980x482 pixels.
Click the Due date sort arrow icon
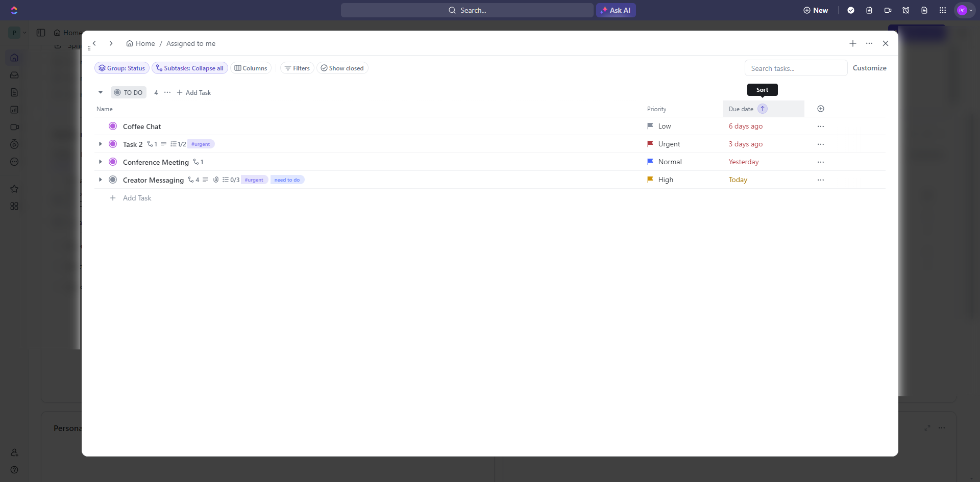click(x=763, y=109)
